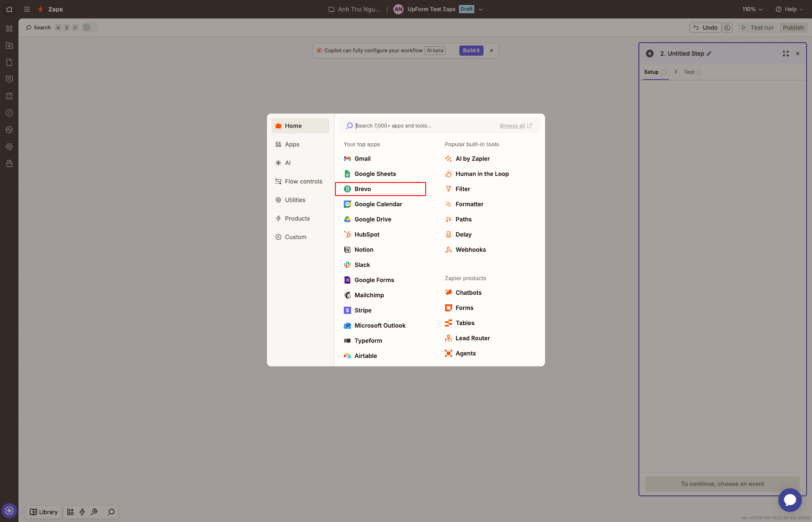Screen dimensions: 812x522
Task: Open the AI category in picker
Action: click(x=300, y=163)
